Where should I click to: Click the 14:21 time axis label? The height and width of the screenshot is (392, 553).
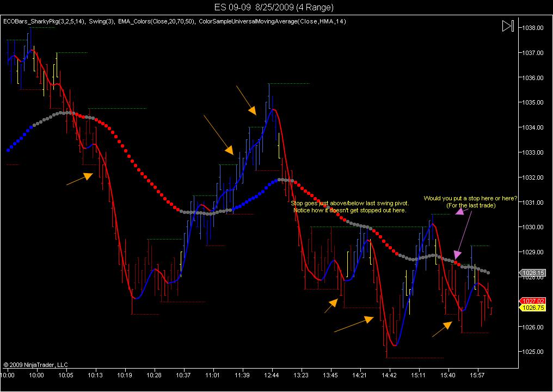[x=360, y=375]
